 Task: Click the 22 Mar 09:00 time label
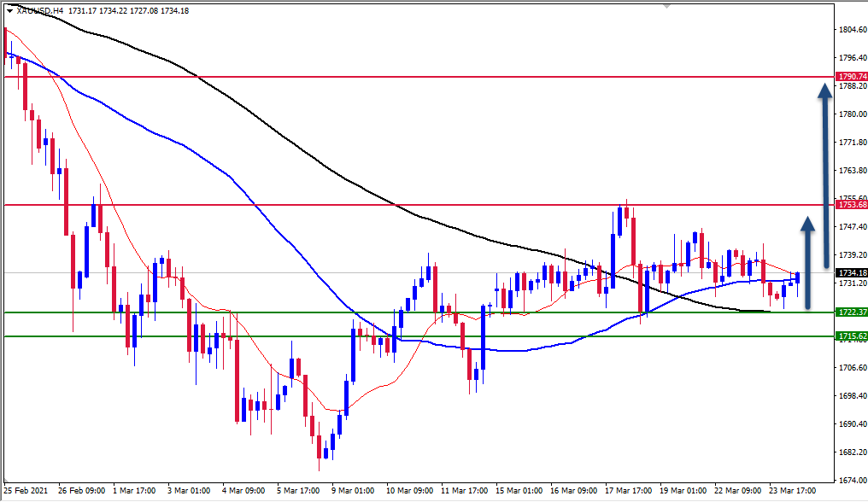click(x=737, y=490)
